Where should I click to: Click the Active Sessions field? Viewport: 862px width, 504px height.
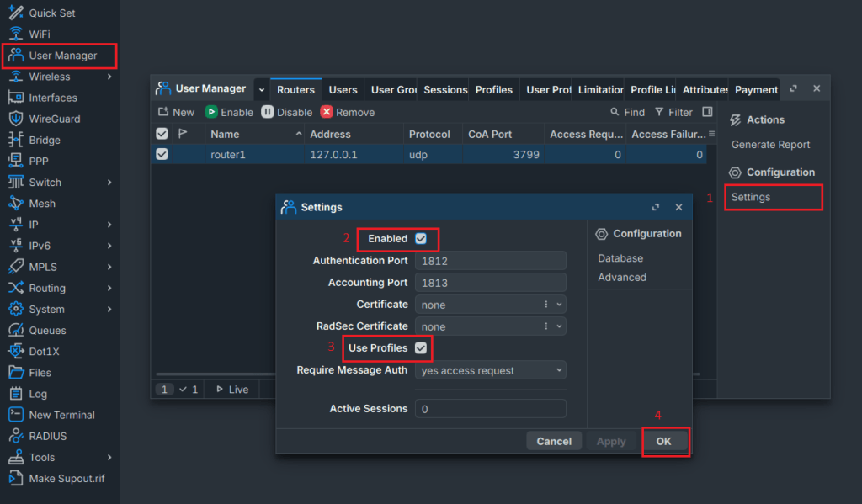pyautogui.click(x=491, y=409)
